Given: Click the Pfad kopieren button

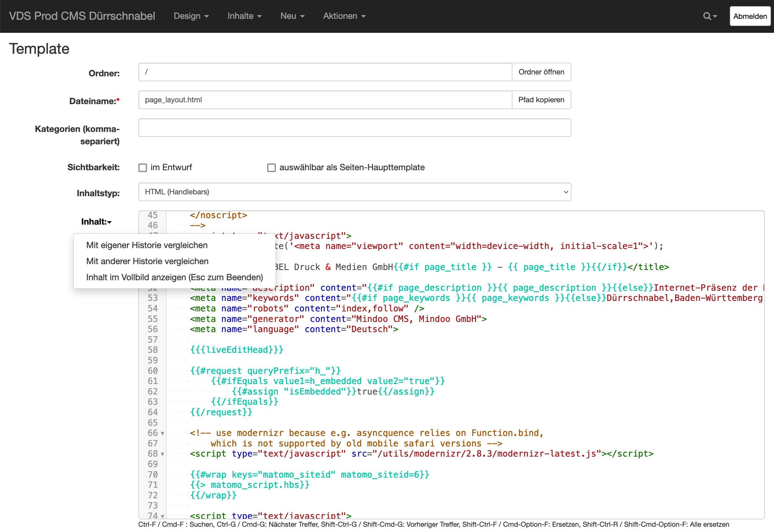Looking at the screenshot, I should [x=541, y=100].
